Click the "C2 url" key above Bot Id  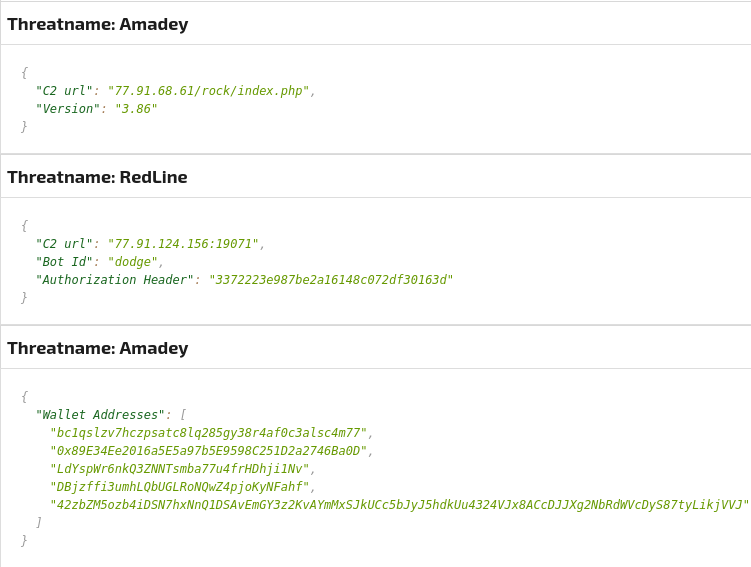tap(64, 244)
